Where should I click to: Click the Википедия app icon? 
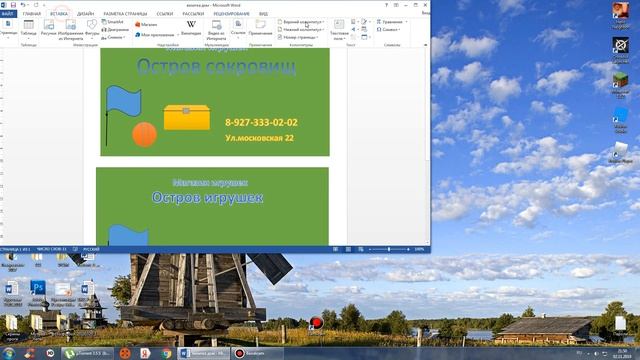click(191, 28)
